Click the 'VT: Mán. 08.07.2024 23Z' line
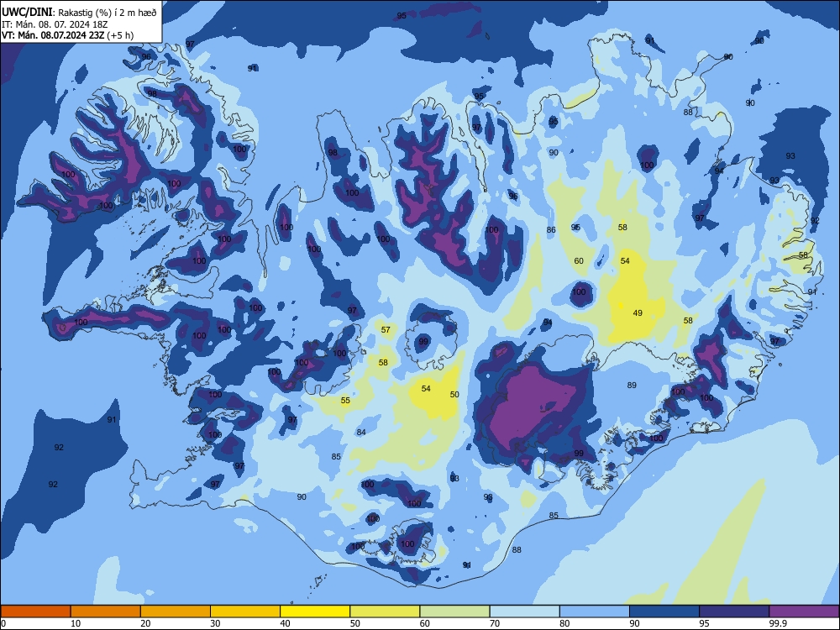The width and height of the screenshot is (840, 630). click(x=67, y=35)
